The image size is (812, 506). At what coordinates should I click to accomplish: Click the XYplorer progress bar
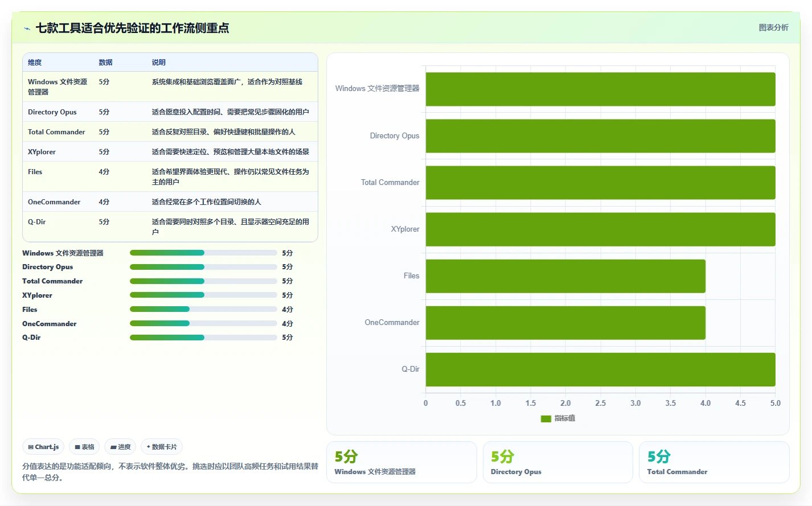coord(203,295)
